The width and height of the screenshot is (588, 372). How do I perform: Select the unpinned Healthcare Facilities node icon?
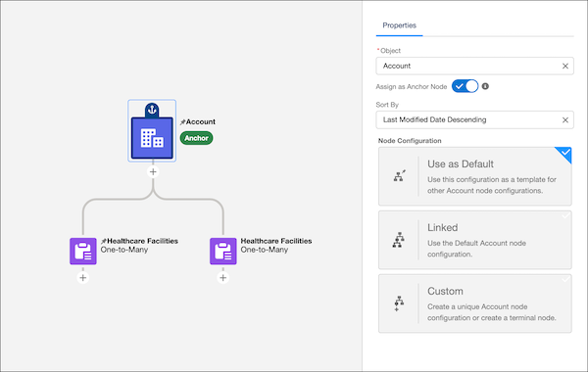[x=223, y=251]
